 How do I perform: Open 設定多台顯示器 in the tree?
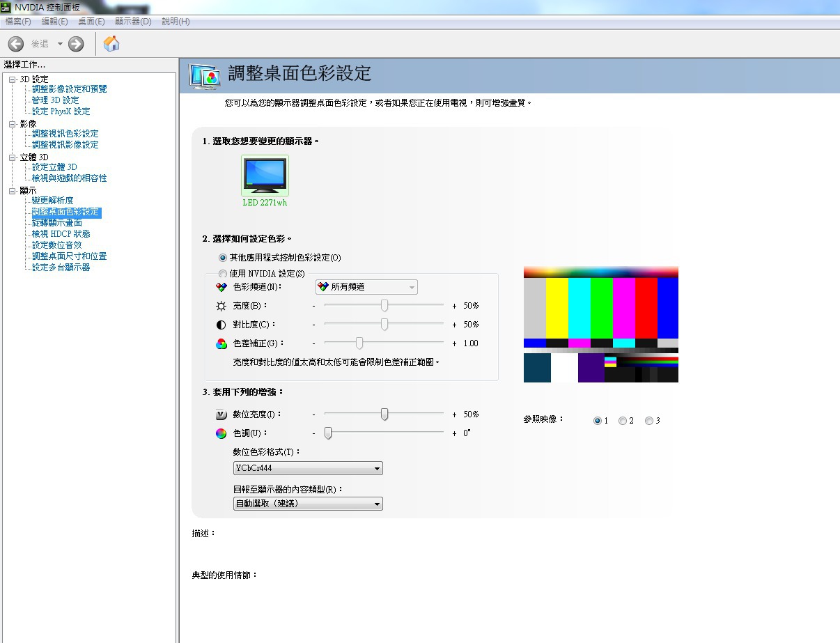tap(61, 268)
